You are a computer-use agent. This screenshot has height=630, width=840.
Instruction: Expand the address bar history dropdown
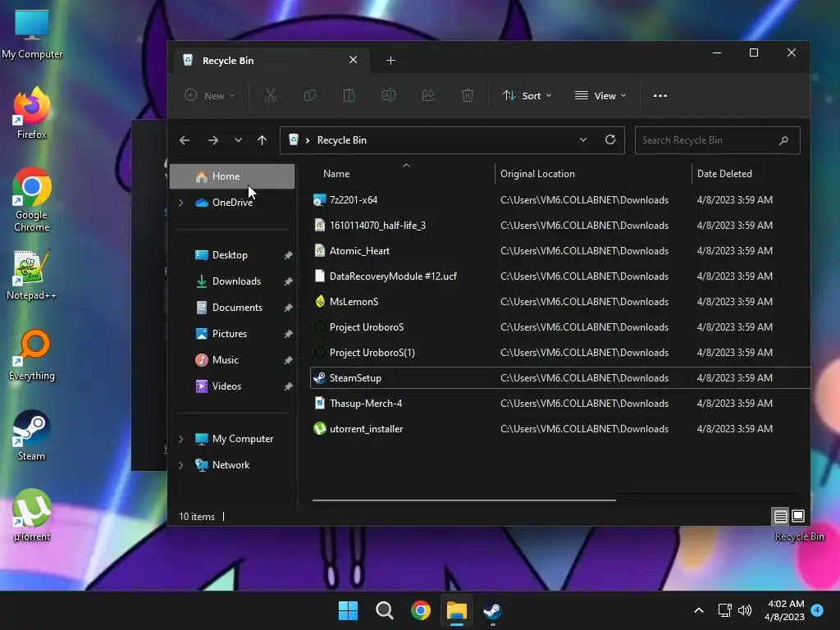[583, 139]
